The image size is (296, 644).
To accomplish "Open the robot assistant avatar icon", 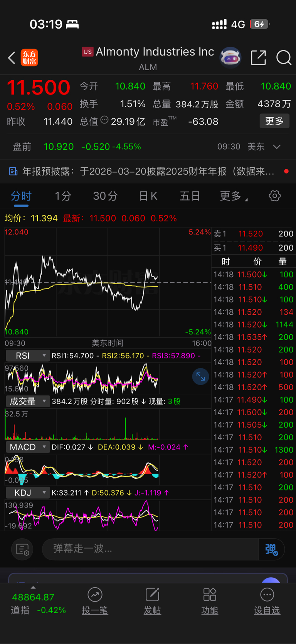I will click(230, 57).
